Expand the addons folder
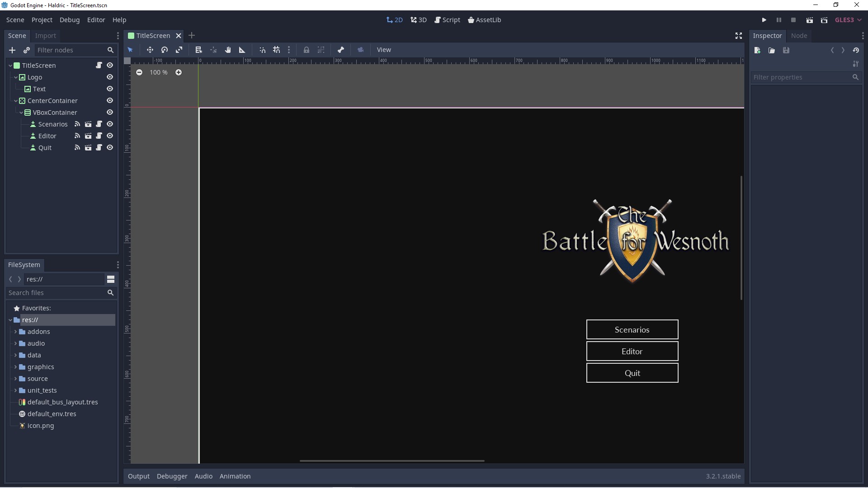The image size is (868, 488). (16, 332)
